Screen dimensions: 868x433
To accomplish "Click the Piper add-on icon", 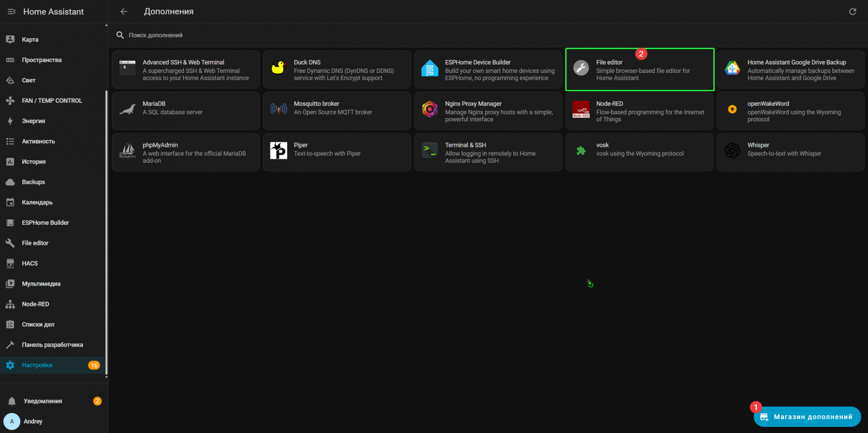I will tap(278, 150).
